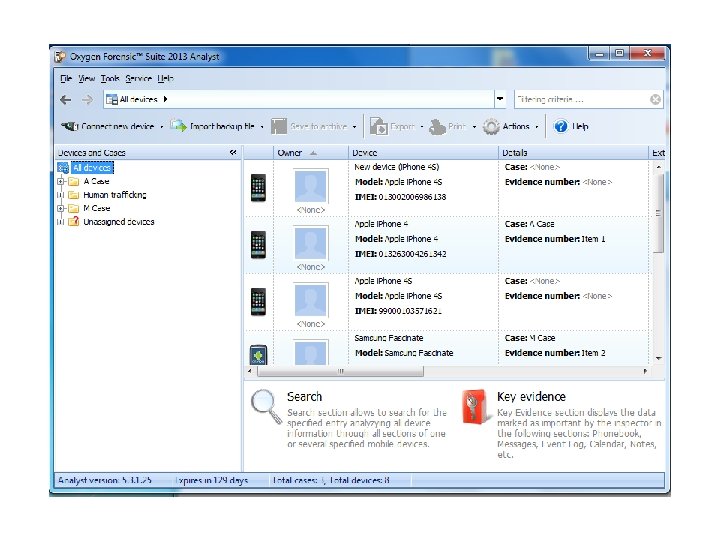Open the View menu

[86, 79]
